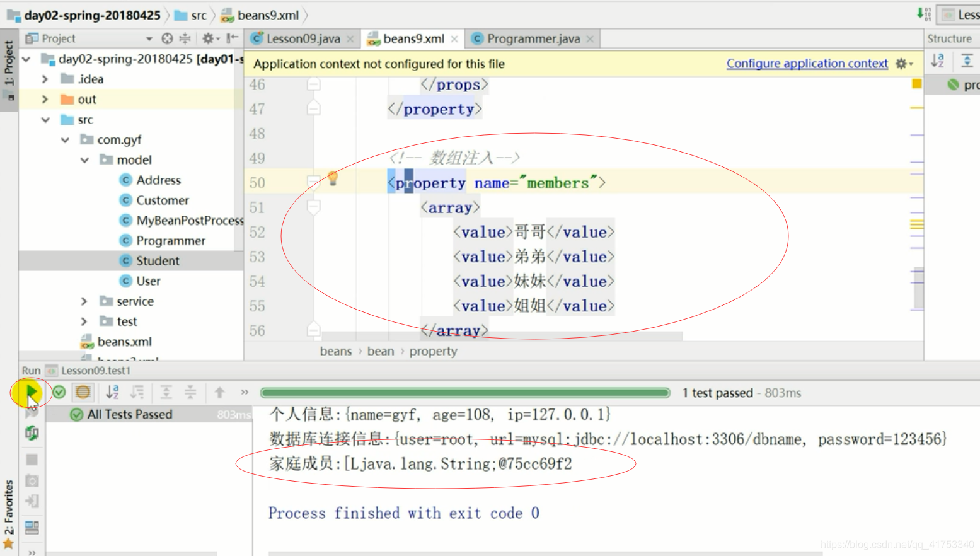This screenshot has width=980, height=556.
Task: Open the Customer class
Action: (163, 200)
